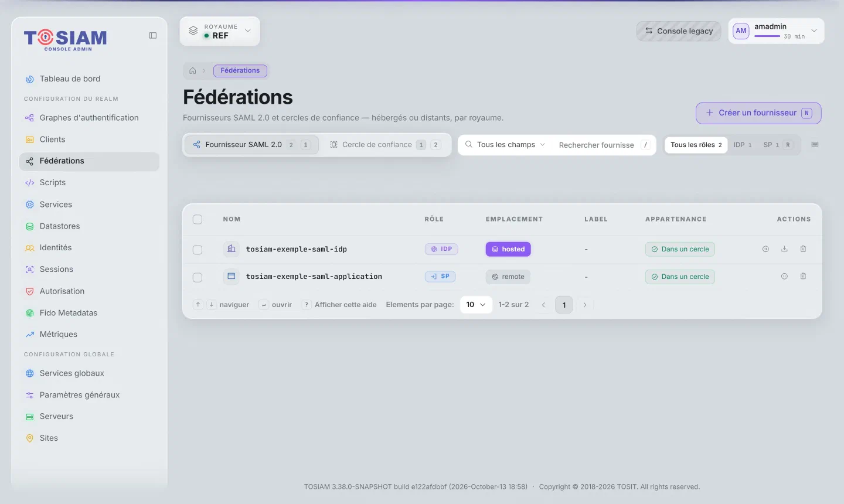The width and height of the screenshot is (844, 504).
Task: Tick the select-all checkbox in the table header
Action: pyautogui.click(x=198, y=219)
